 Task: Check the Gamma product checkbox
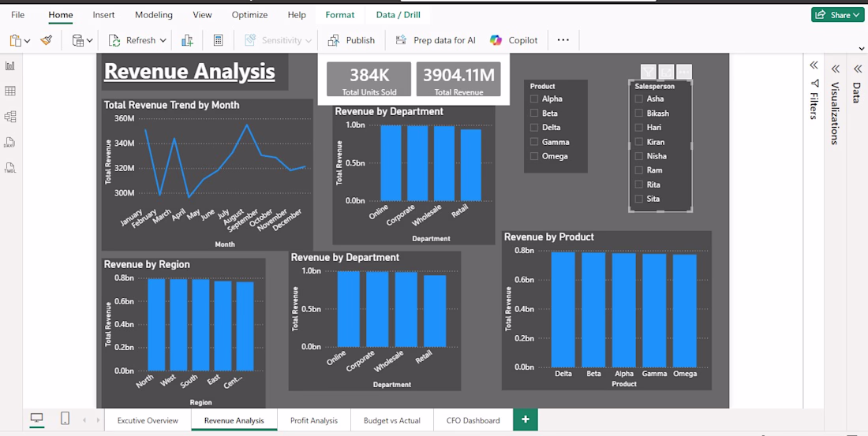534,142
